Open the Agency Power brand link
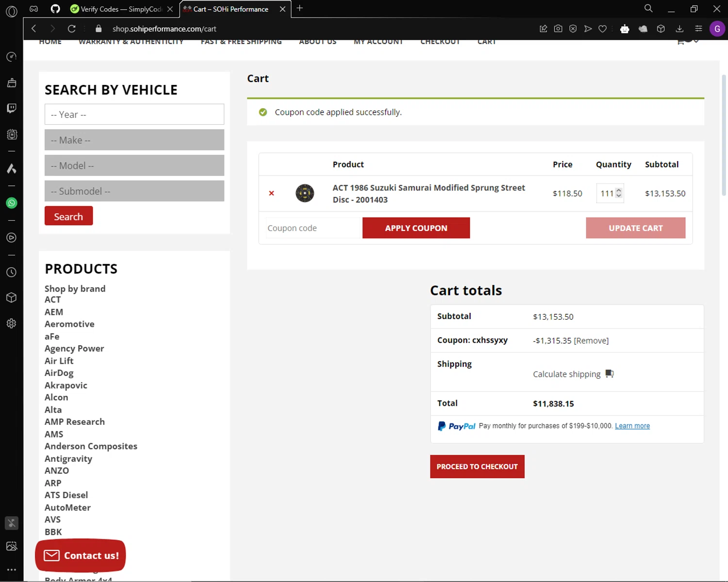The image size is (728, 582). (x=74, y=348)
